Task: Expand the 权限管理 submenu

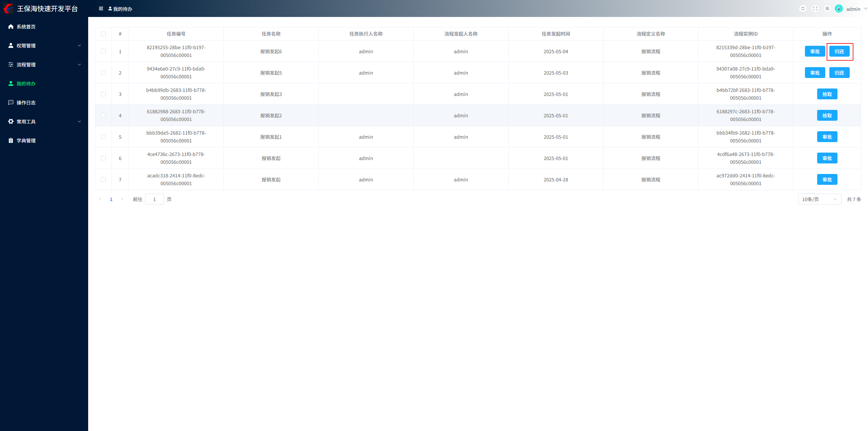Action: pyautogui.click(x=44, y=45)
